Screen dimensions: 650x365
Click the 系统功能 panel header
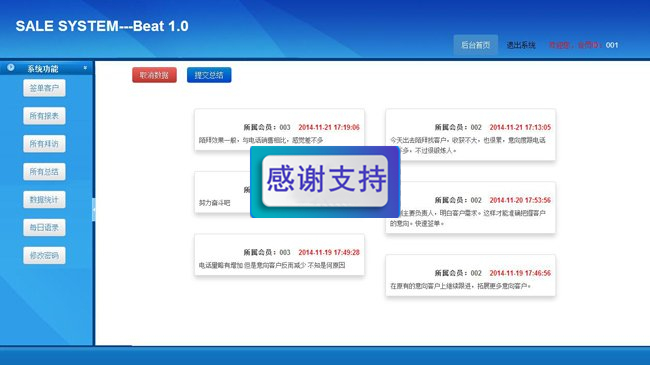pos(46,68)
